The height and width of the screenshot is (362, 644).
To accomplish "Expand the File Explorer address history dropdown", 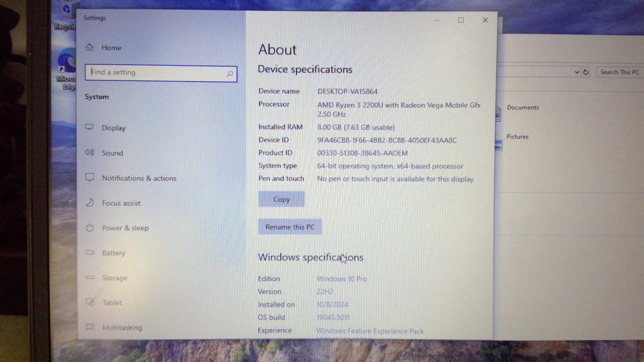I will [x=577, y=72].
